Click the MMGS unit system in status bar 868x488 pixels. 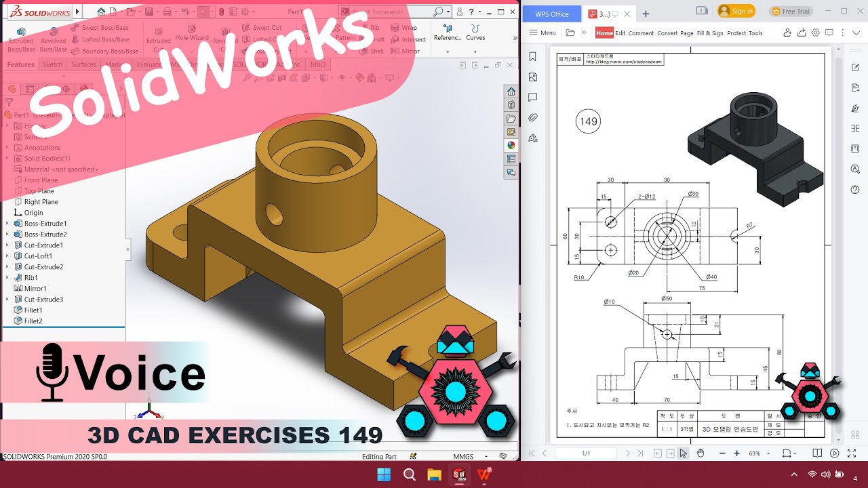463,456
